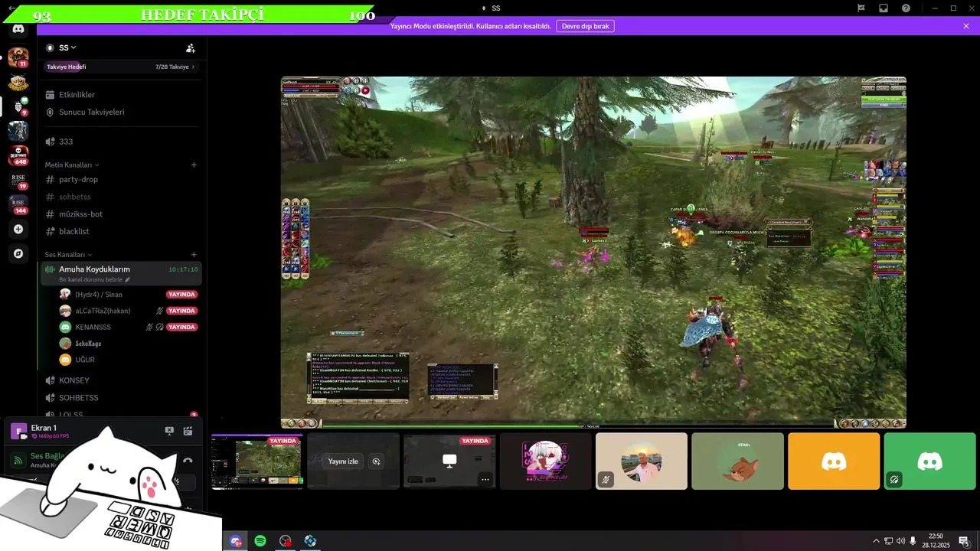Click pop-out icon next to Yayını izle
This screenshot has height=551, width=980.
[376, 461]
